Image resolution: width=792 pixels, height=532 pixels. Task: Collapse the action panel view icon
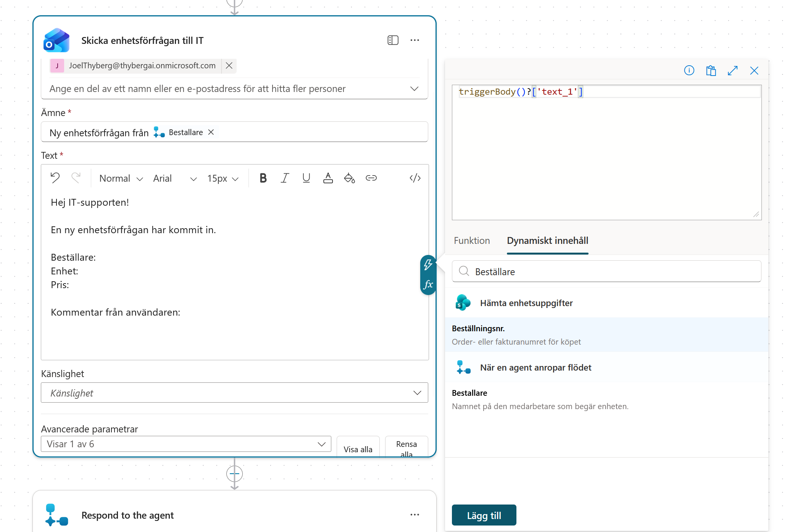pyautogui.click(x=393, y=40)
